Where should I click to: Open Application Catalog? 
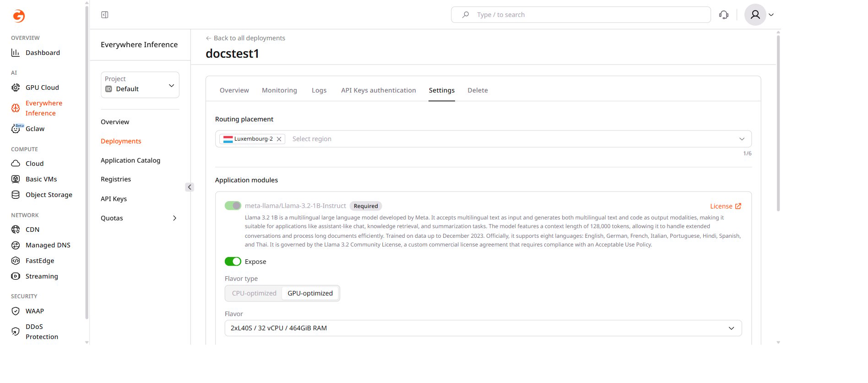[130, 160]
